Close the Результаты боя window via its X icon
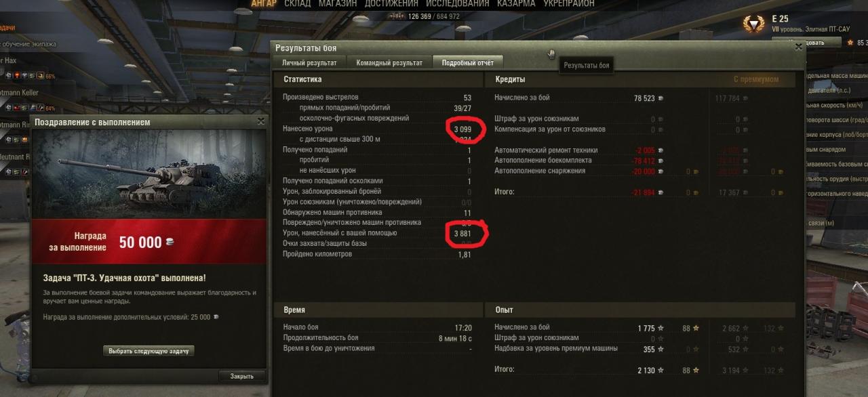This screenshot has height=397, width=868. (799, 47)
